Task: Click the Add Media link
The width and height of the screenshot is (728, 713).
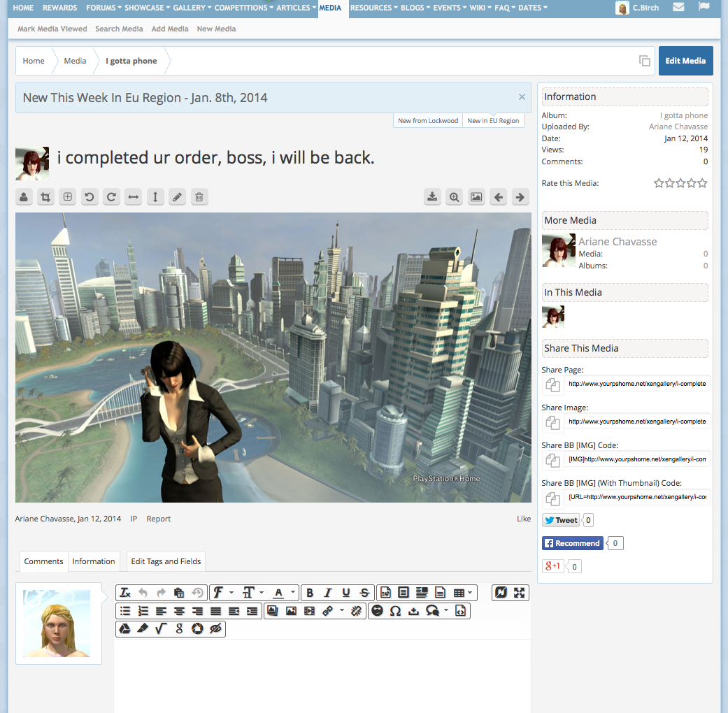Action: tap(170, 29)
